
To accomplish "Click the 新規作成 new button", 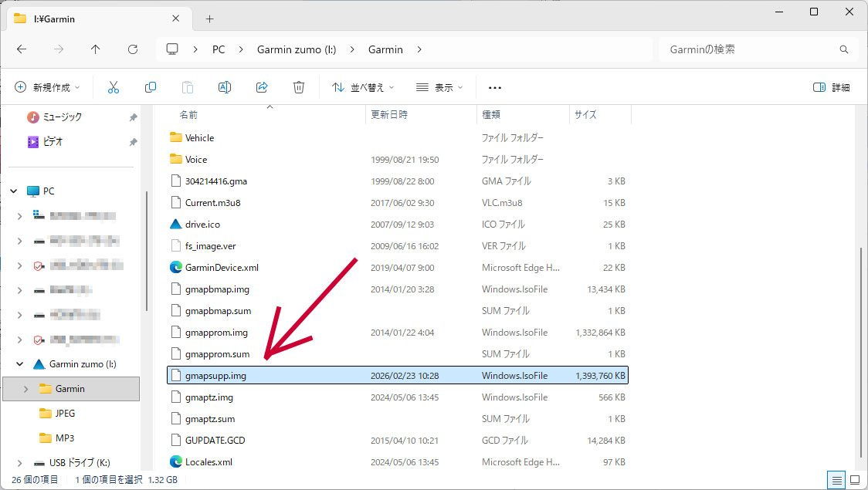I will pyautogui.click(x=46, y=87).
